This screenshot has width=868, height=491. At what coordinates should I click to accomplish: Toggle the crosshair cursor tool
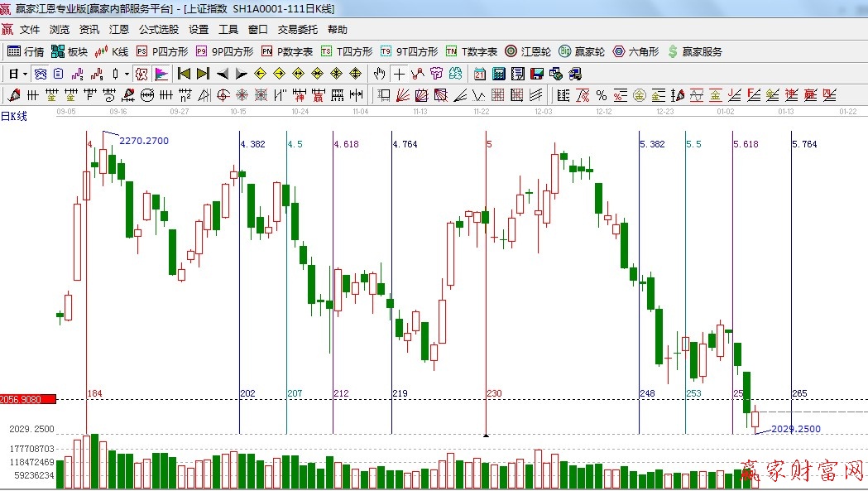click(399, 74)
